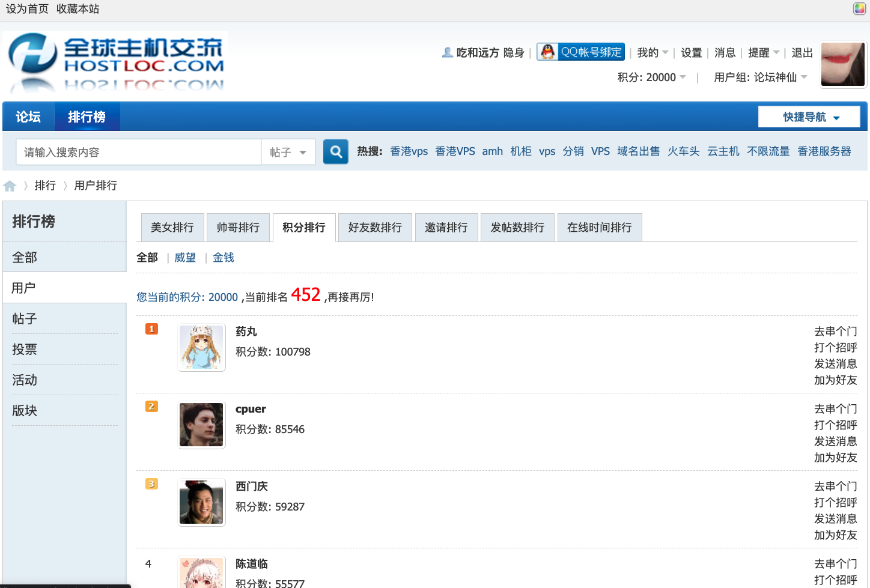
Task: Open cpuer's avatar picture
Action: (x=201, y=425)
